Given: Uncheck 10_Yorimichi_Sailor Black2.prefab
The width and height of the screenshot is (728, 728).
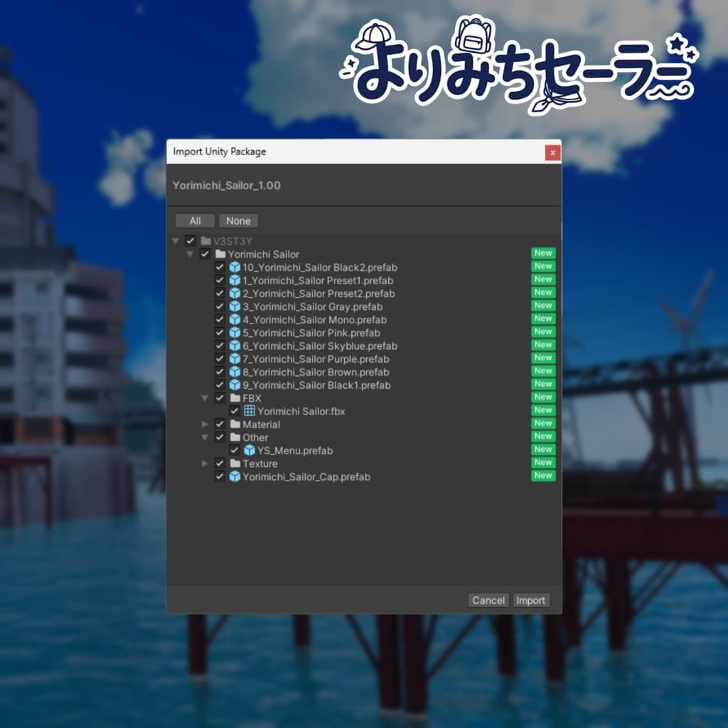Looking at the screenshot, I should 220,267.
